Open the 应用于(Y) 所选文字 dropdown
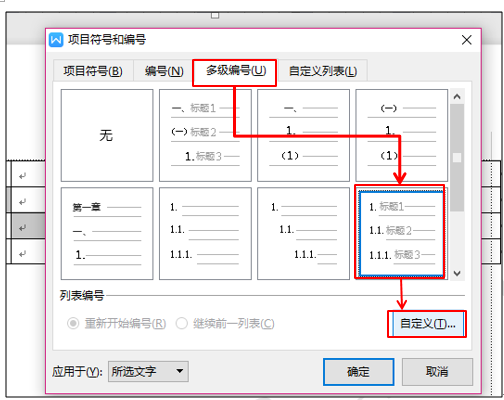The height and width of the screenshot is (400, 504). click(148, 371)
